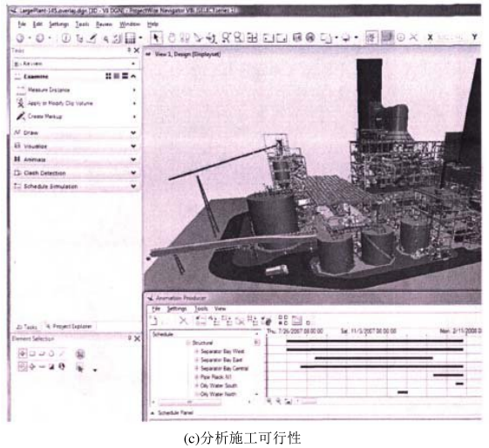
Task: Open the File menu in main window
Action: pos(22,24)
